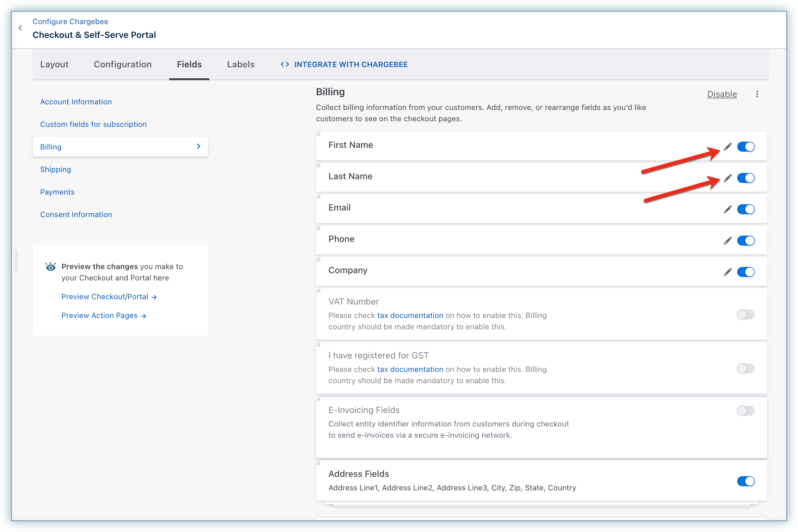Open the Email field editor pencil icon
Screen dimensions: 798x532
[x=727, y=209]
